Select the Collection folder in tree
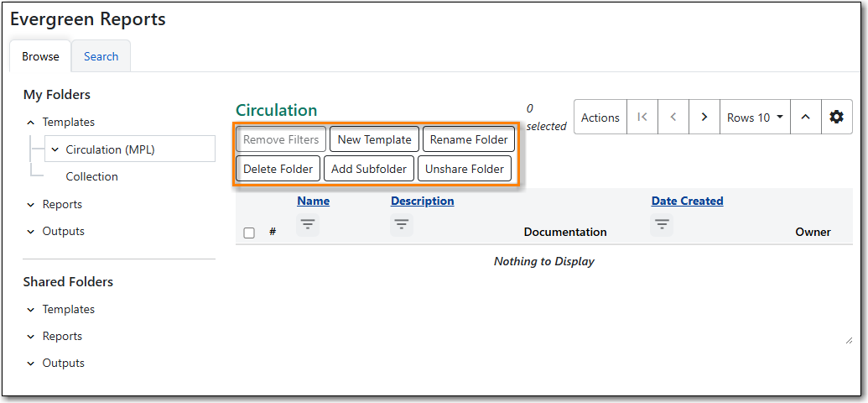This screenshot has width=868, height=403. click(x=91, y=176)
